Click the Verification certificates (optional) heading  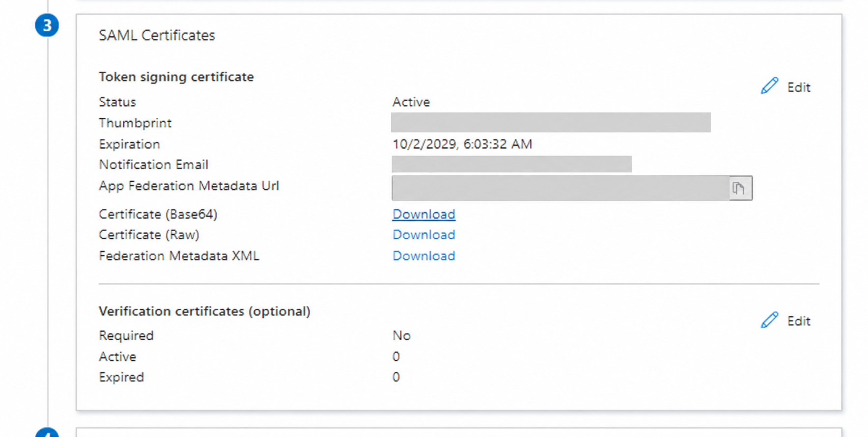(204, 311)
